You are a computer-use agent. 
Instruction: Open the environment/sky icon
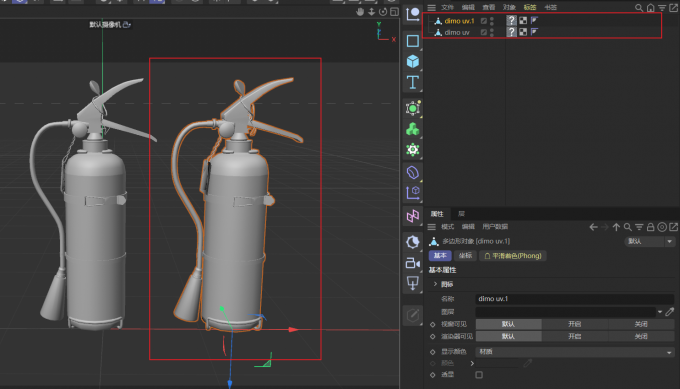click(412, 242)
